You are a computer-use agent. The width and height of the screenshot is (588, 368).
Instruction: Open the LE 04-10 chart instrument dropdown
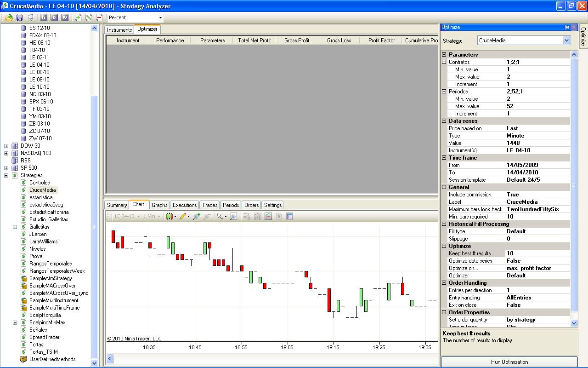(127, 216)
